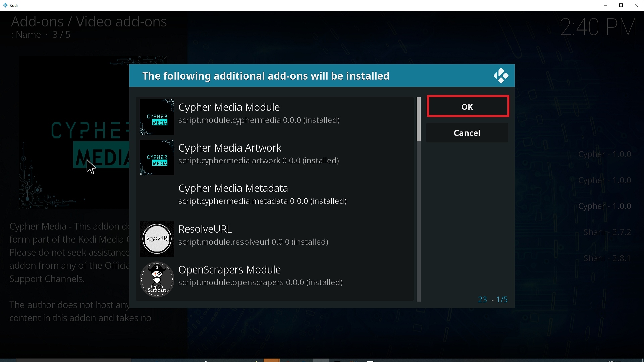Click the first Cypher - 1.0.0 version entry

604,154
